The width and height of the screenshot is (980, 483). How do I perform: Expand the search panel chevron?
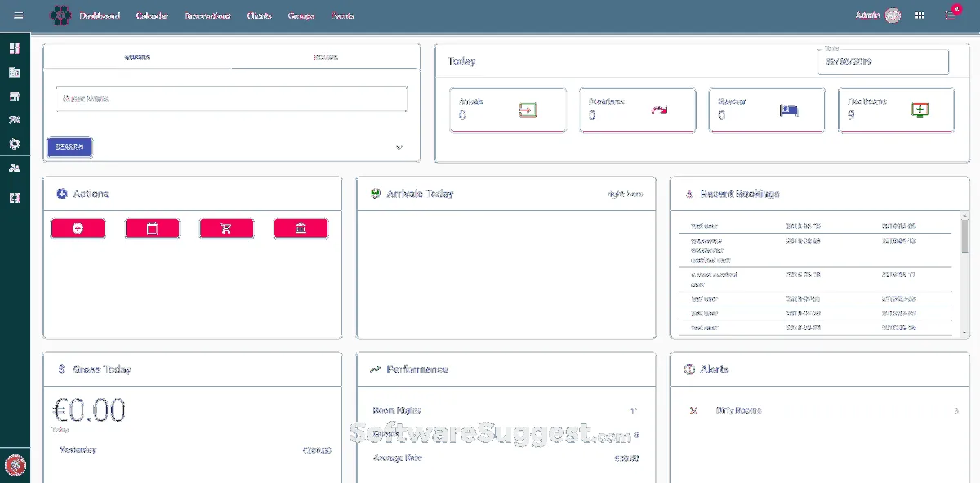pyautogui.click(x=399, y=148)
